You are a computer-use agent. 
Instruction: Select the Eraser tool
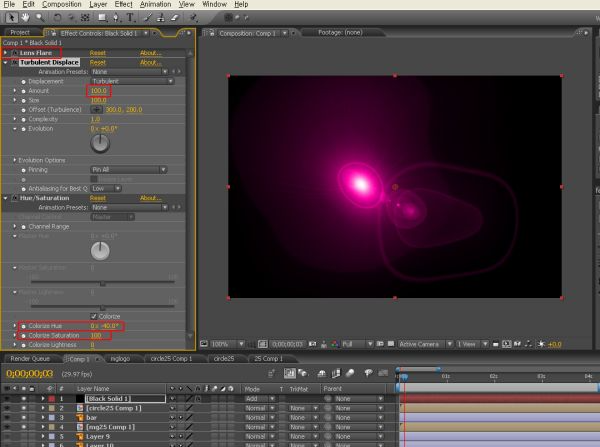(x=174, y=18)
